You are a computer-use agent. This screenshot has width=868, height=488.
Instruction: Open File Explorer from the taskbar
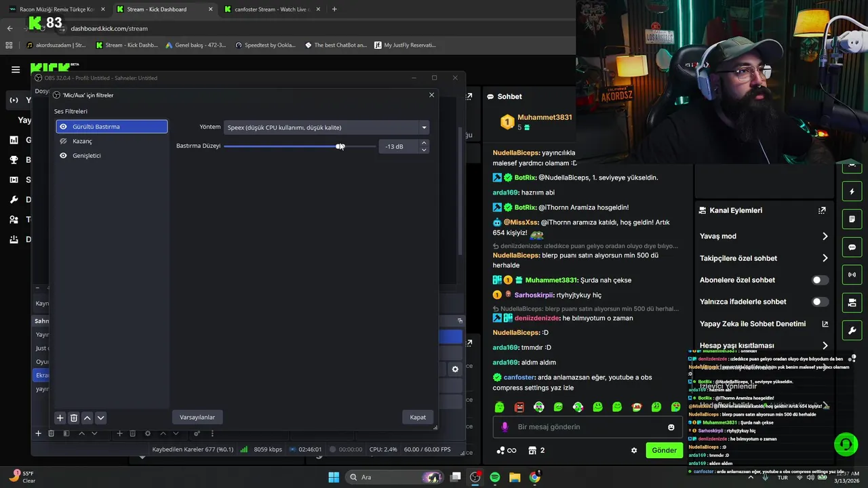[515, 477]
